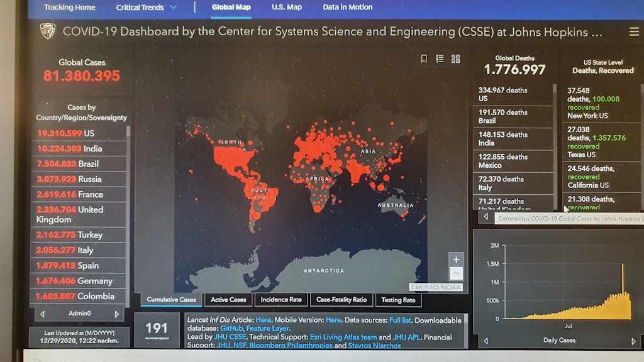Open the Data in Motion tab

(347, 8)
